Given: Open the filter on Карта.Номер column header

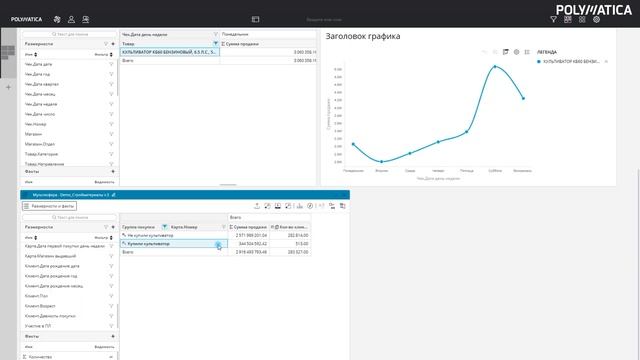Looking at the screenshot, I should (x=224, y=227).
